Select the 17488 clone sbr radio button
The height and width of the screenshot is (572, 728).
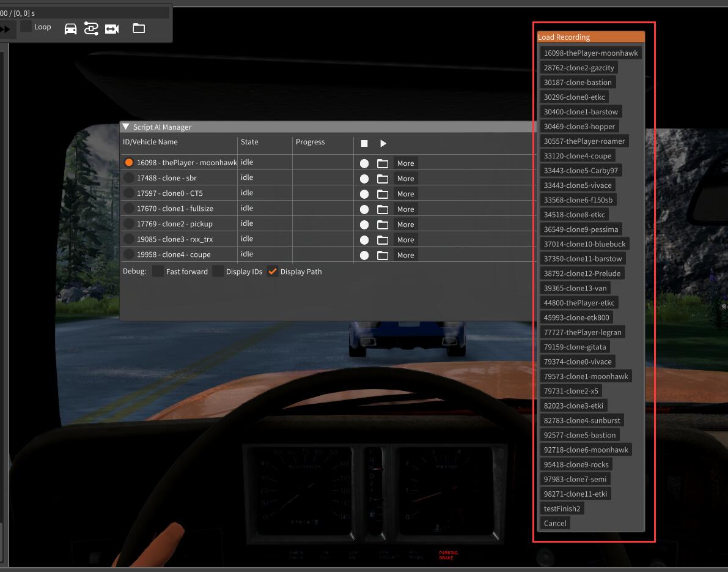click(x=129, y=177)
